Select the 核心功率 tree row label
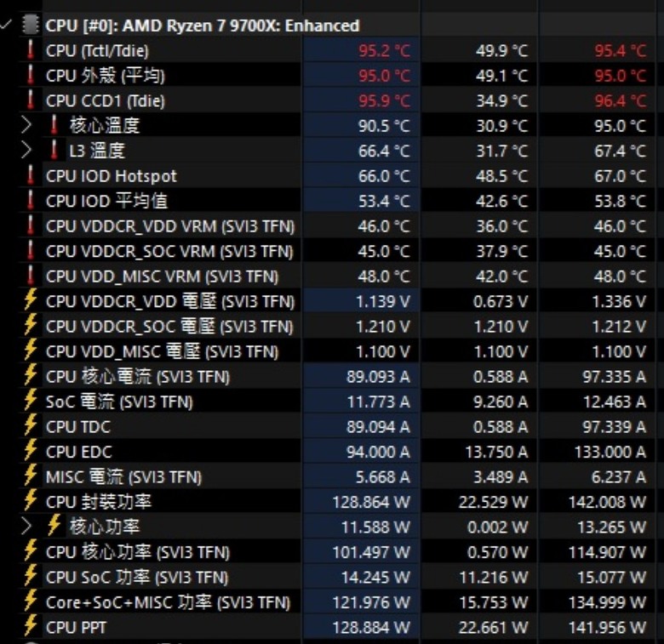 105,527
